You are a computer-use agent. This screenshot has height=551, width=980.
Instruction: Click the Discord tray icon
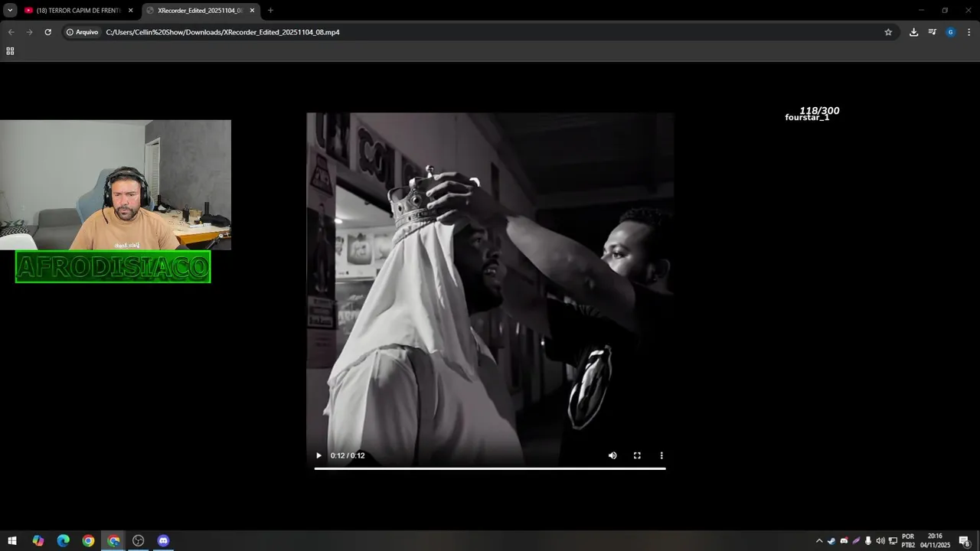click(x=844, y=540)
